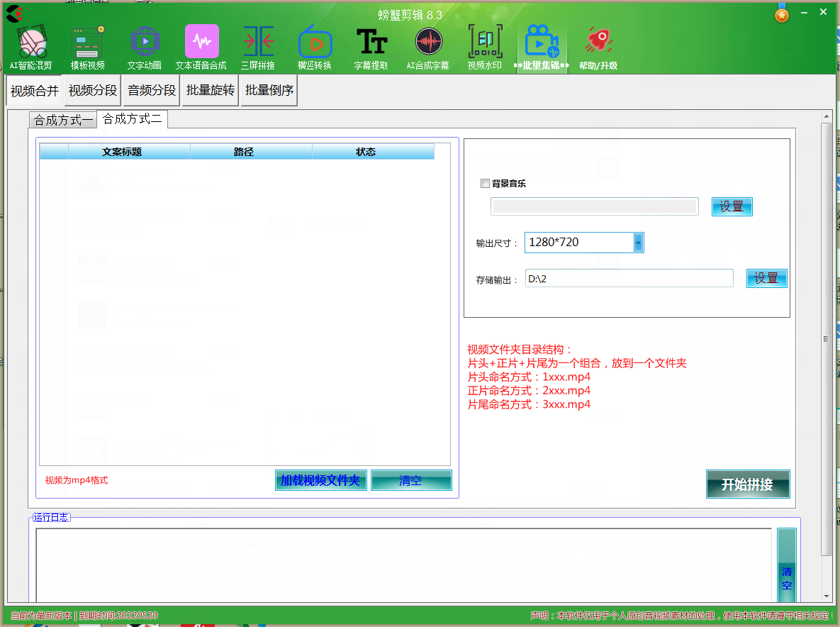
Task: Expand the 输出尺寸 dropdown
Action: (x=638, y=243)
